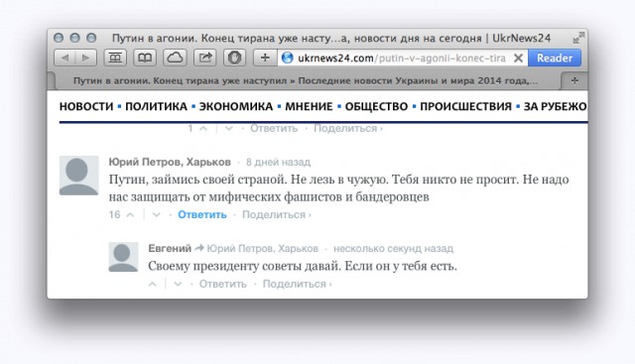Open the МНЕНИЕ menu section
635x364 pixels.
point(309,106)
